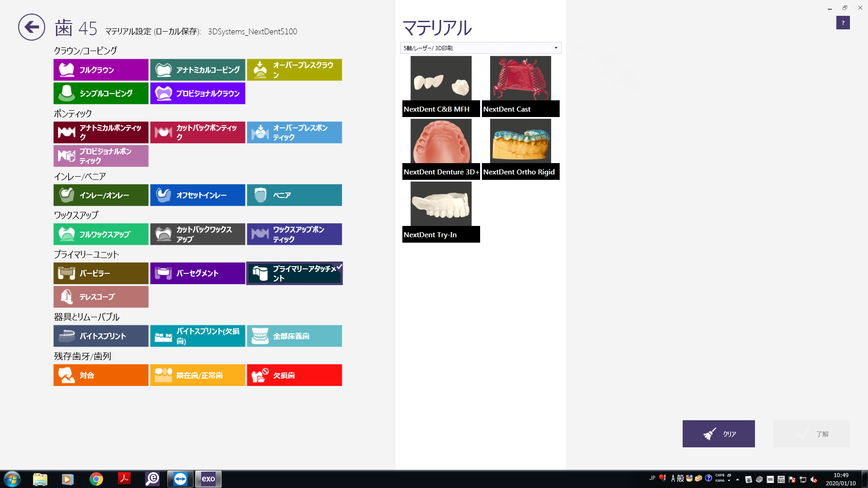Choose NextDent Cast material

[520, 86]
